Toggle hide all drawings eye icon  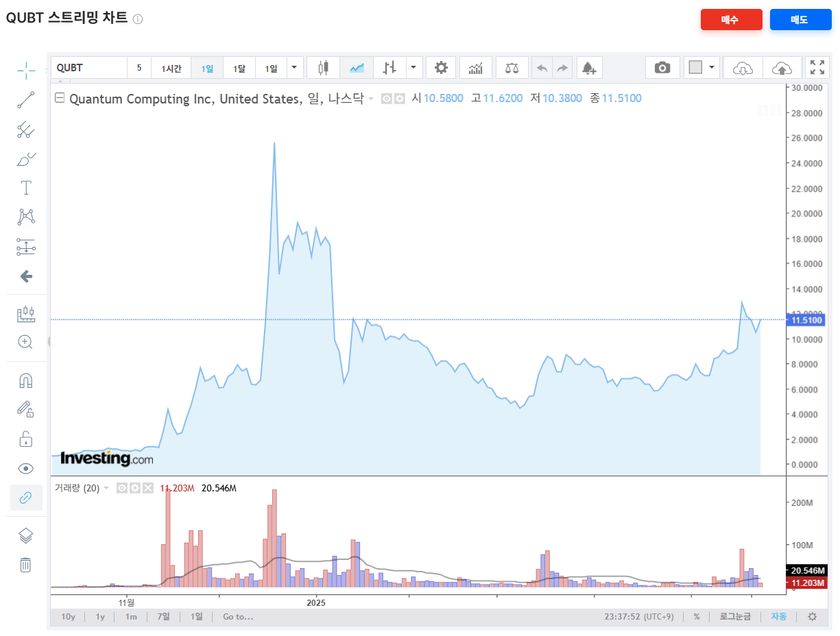[25, 469]
